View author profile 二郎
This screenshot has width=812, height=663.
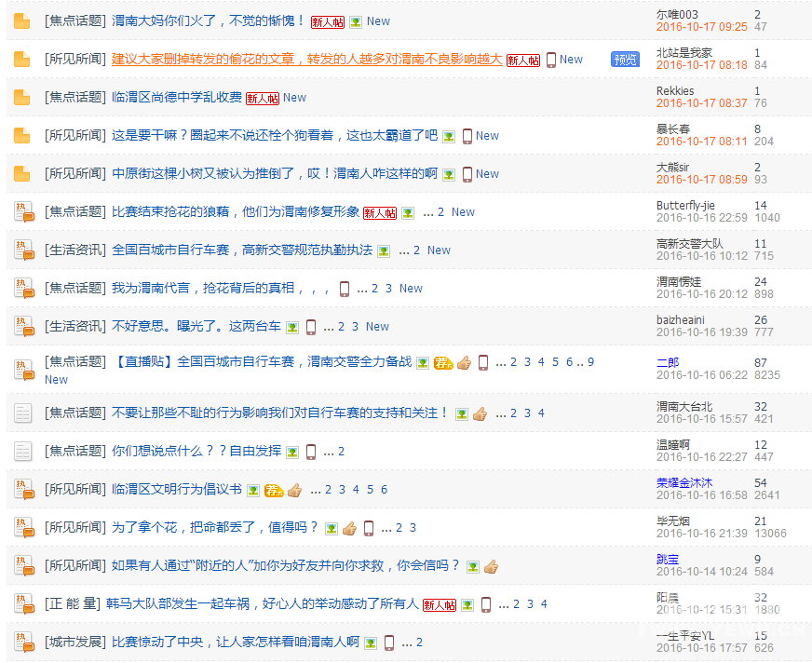[668, 363]
